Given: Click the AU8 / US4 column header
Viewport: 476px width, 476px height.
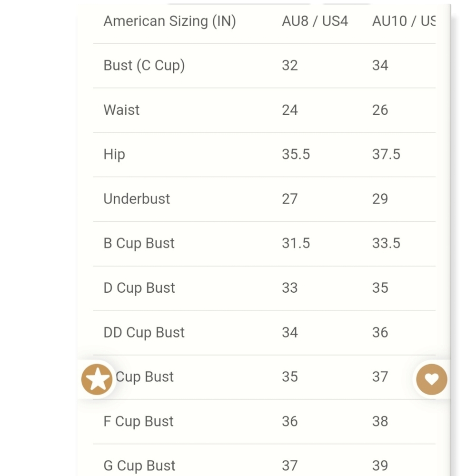Looking at the screenshot, I should tap(315, 21).
